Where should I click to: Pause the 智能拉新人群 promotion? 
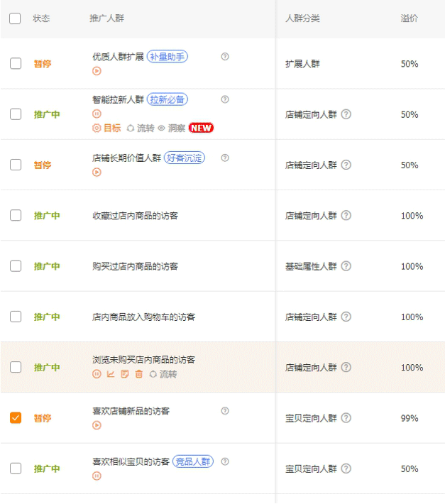pyautogui.click(x=97, y=114)
